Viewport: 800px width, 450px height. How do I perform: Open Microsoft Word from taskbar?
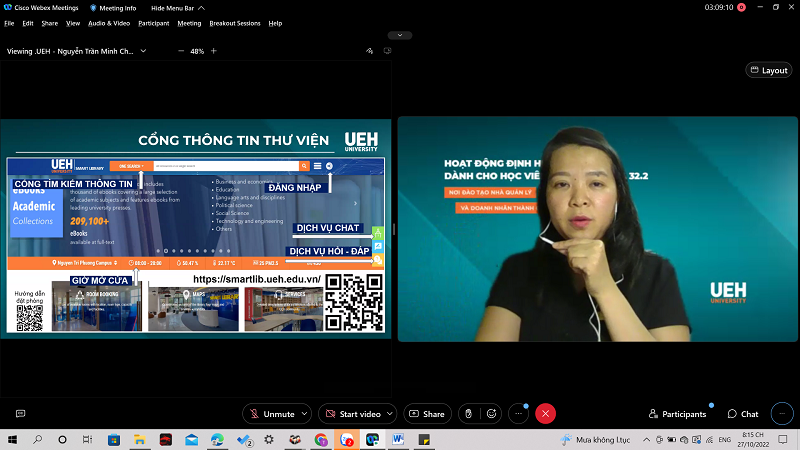(x=398, y=440)
